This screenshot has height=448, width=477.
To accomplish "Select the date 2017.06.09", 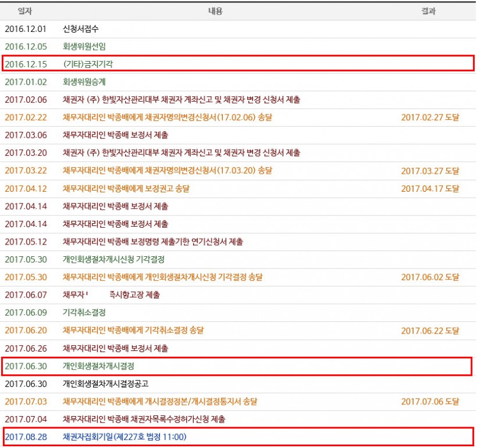I will tap(26, 313).
